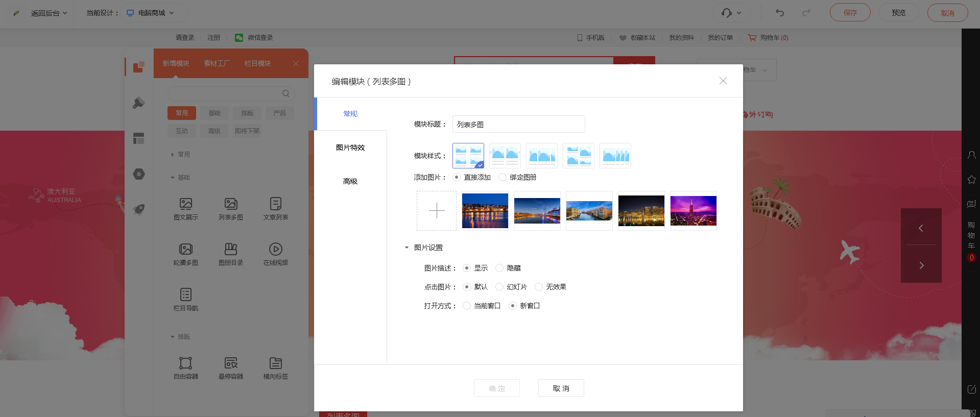The image size is (980, 417).
Task: Expand the 常用 module group
Action: [x=173, y=154]
